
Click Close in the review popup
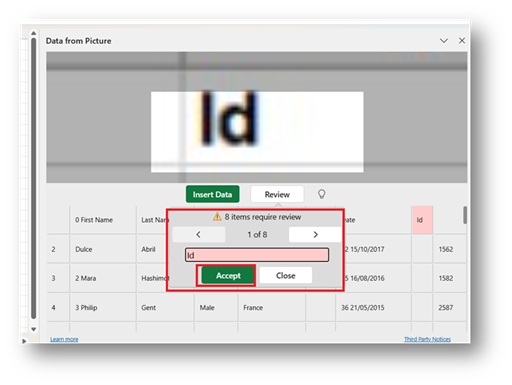286,276
